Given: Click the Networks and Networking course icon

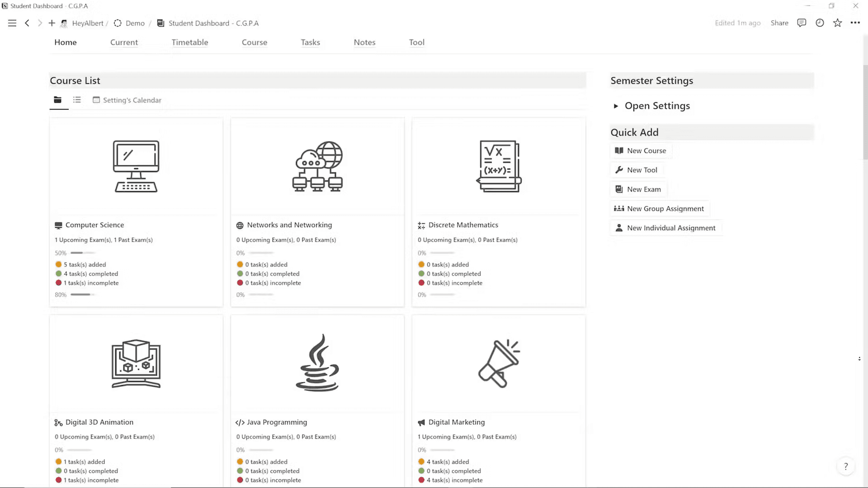Looking at the screenshot, I should click(x=317, y=166).
